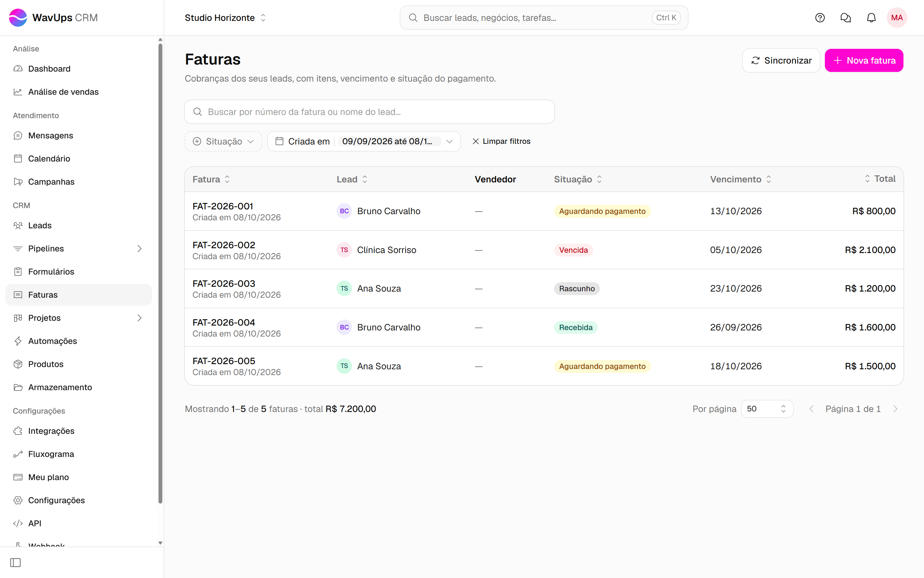The width and height of the screenshot is (924, 578).
Task: Click the Vencida status badge
Action: 573,250
